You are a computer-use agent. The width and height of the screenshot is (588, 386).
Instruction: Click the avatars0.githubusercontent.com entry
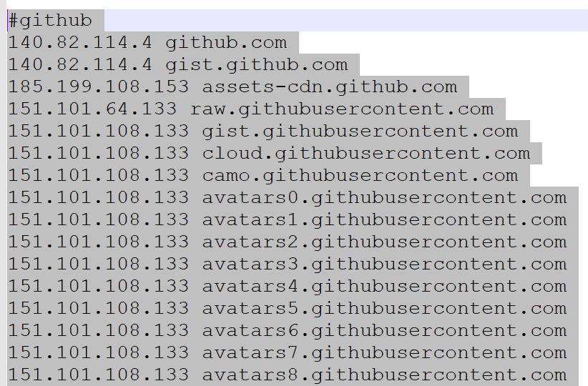coord(384,197)
